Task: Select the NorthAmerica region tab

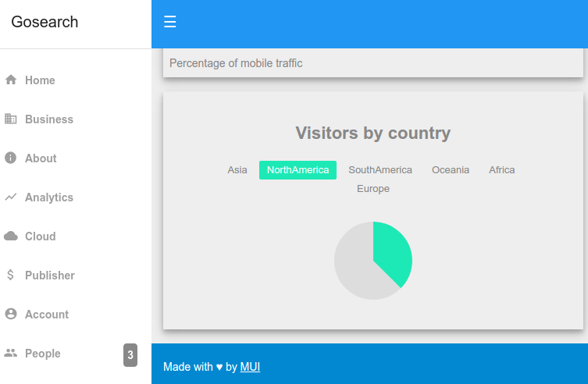Action: pyautogui.click(x=298, y=170)
